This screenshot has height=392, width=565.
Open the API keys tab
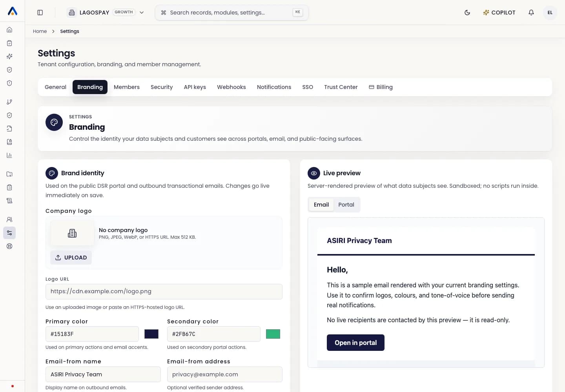(195, 87)
